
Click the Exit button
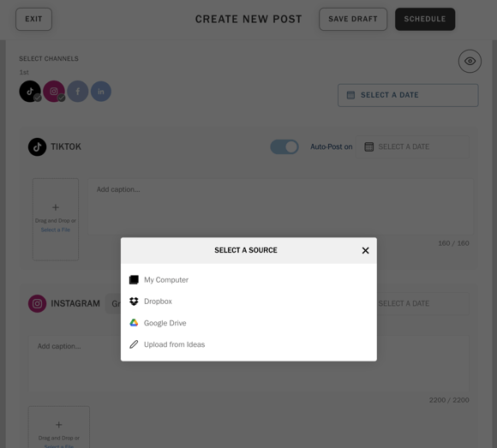(33, 20)
